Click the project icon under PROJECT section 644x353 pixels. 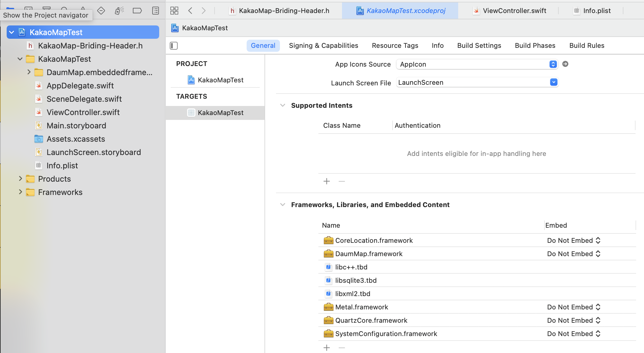pyautogui.click(x=191, y=80)
